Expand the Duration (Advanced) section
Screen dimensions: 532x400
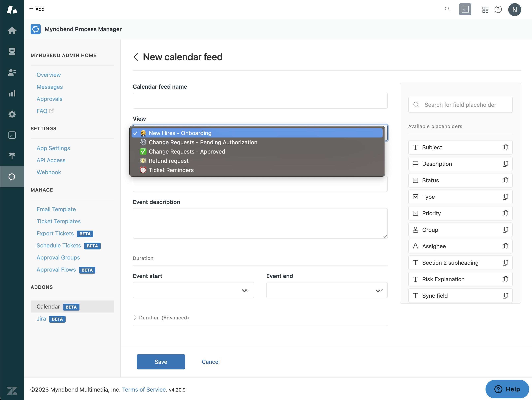tap(161, 318)
